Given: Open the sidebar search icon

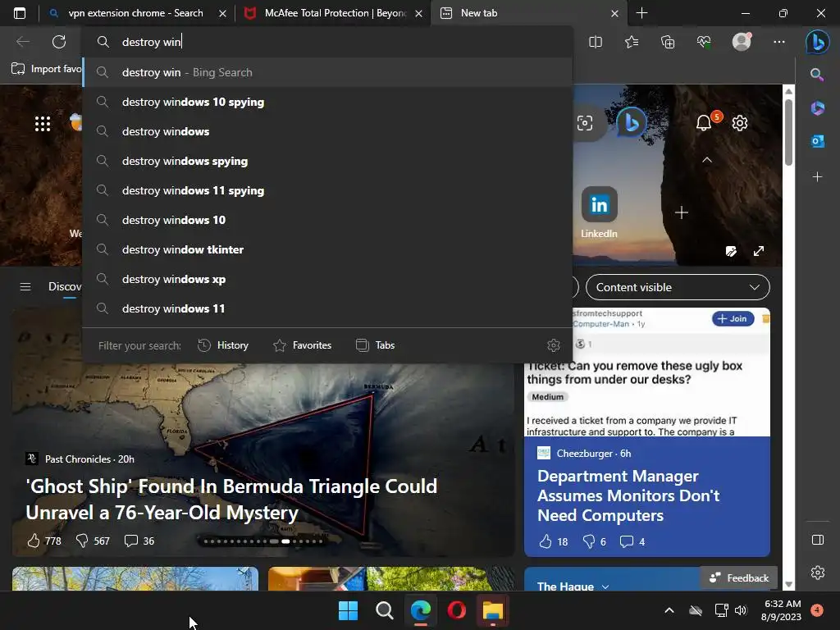Looking at the screenshot, I should (x=817, y=75).
